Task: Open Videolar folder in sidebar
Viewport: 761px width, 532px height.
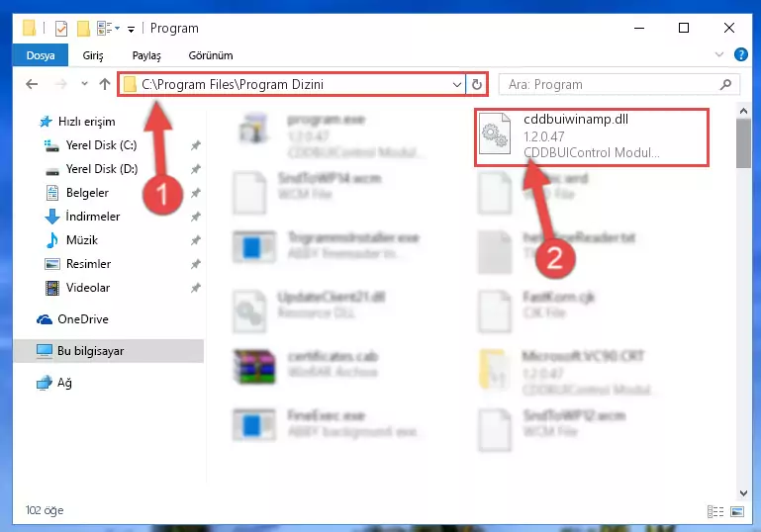Action: pos(88,288)
